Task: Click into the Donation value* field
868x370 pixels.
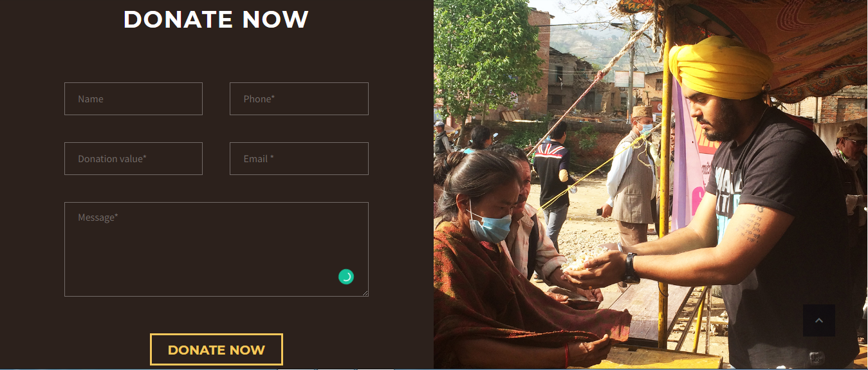Action: point(133,158)
